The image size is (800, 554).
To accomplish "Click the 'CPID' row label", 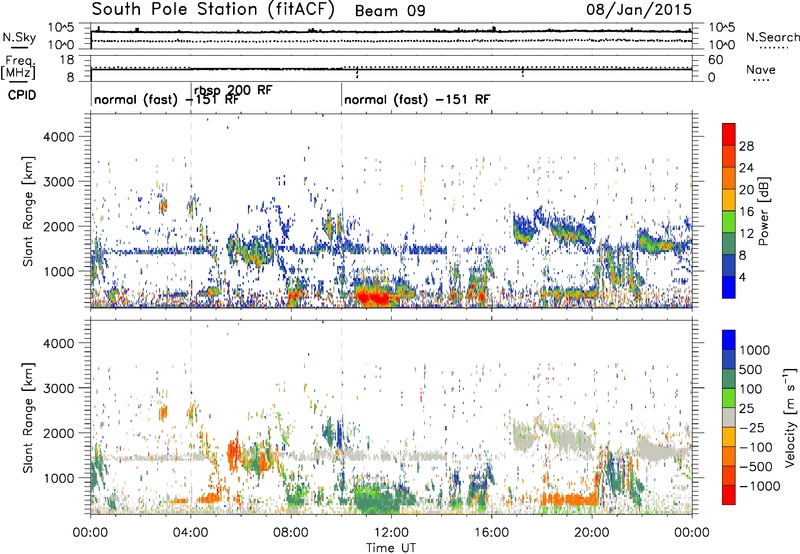I will (22, 95).
